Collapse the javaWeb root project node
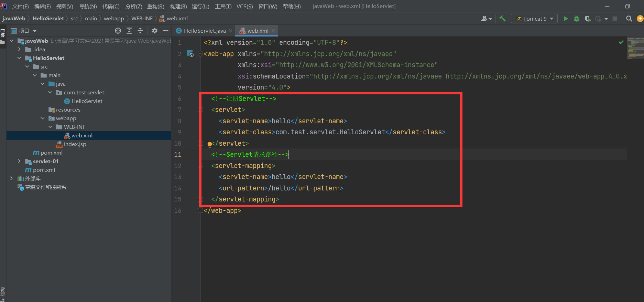This screenshot has width=644, height=302. coord(12,41)
